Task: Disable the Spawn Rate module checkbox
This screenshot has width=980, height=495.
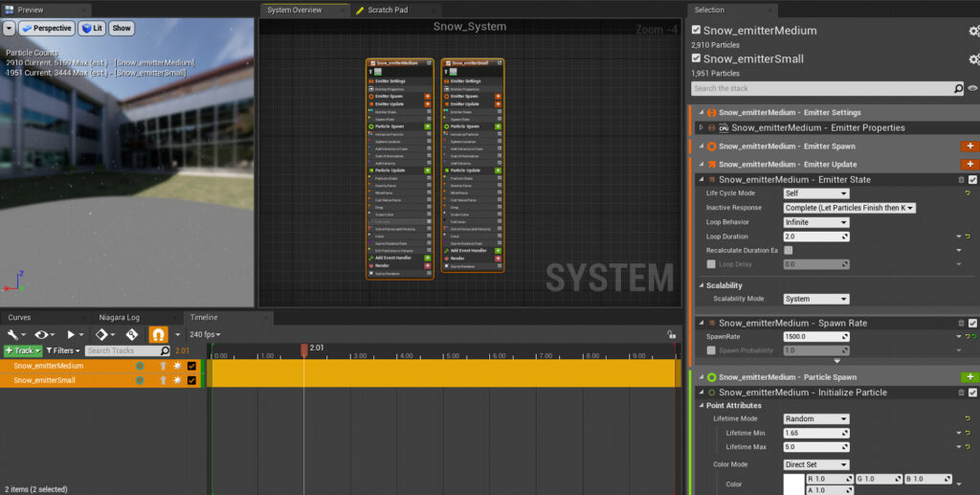Action: click(972, 323)
